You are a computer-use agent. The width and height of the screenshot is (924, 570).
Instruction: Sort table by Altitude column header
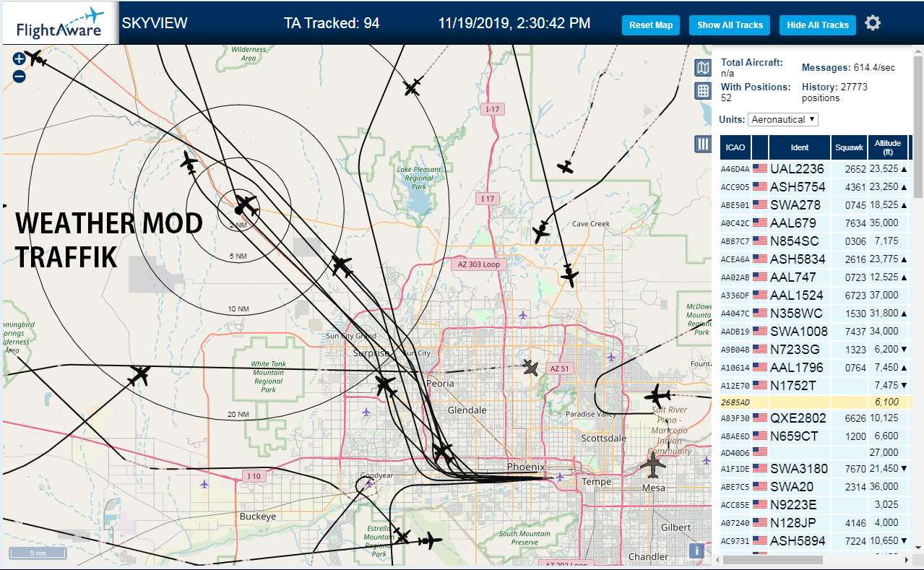click(x=888, y=147)
